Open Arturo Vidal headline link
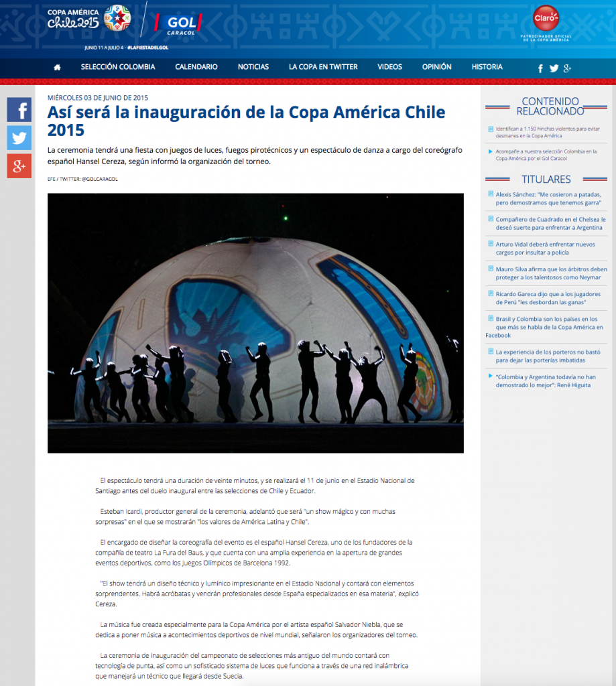Image resolution: width=616 pixels, height=686 pixels. click(545, 248)
